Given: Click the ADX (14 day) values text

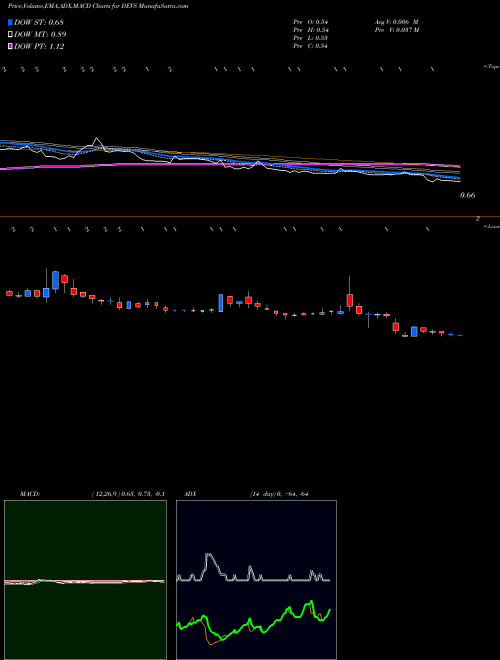Looking at the screenshot, I should 279,494.
